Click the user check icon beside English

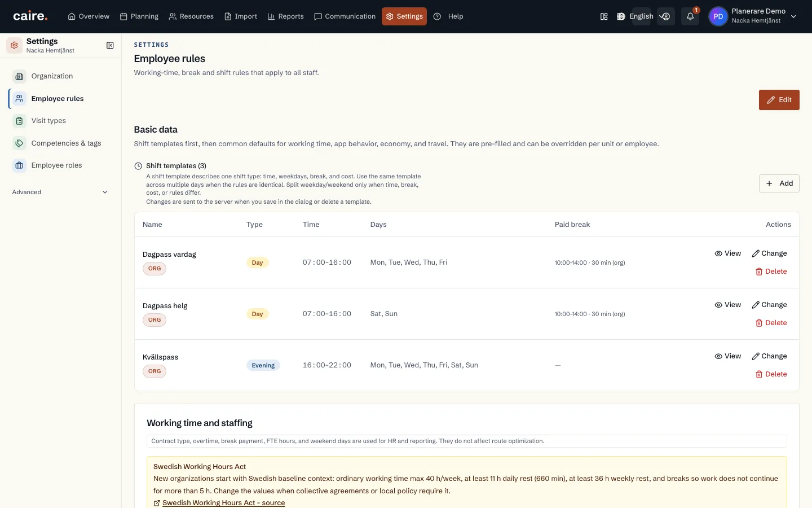pos(666,16)
